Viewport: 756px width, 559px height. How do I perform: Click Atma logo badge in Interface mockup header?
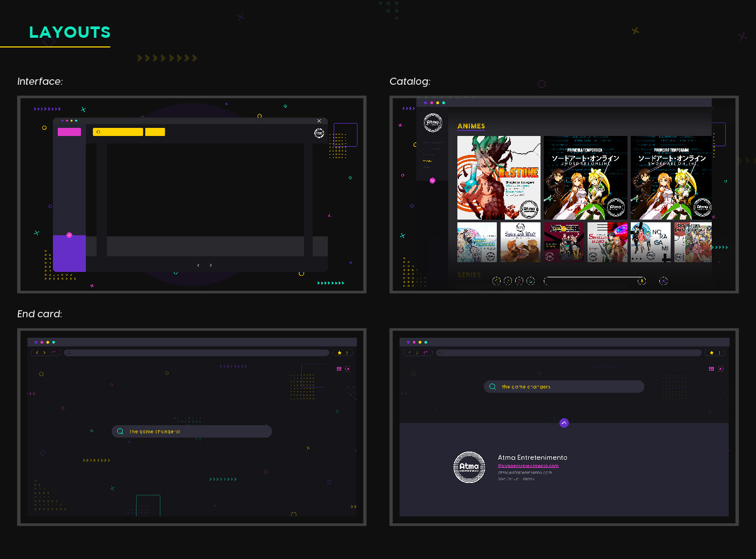click(319, 133)
